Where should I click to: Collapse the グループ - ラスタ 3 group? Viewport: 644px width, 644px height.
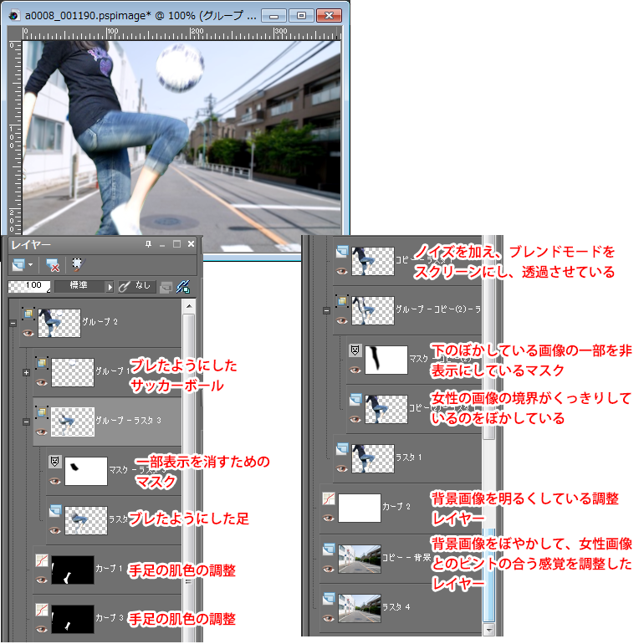pos(26,422)
